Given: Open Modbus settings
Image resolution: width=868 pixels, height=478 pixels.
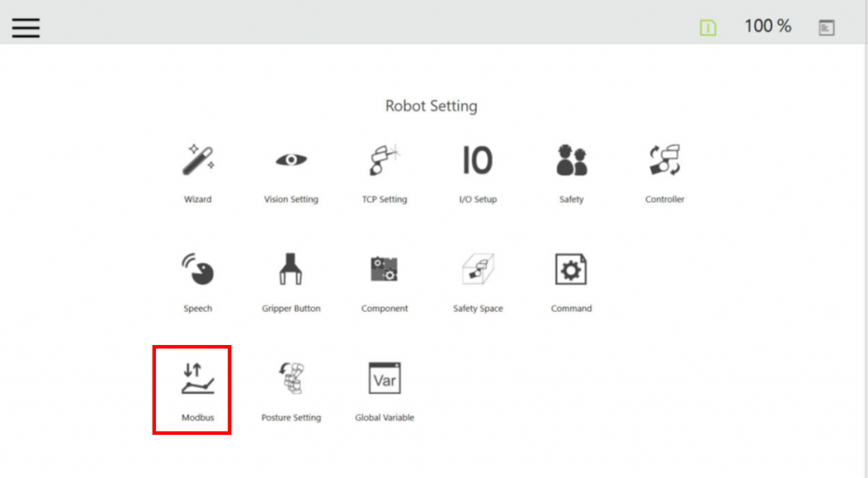Looking at the screenshot, I should [198, 379].
